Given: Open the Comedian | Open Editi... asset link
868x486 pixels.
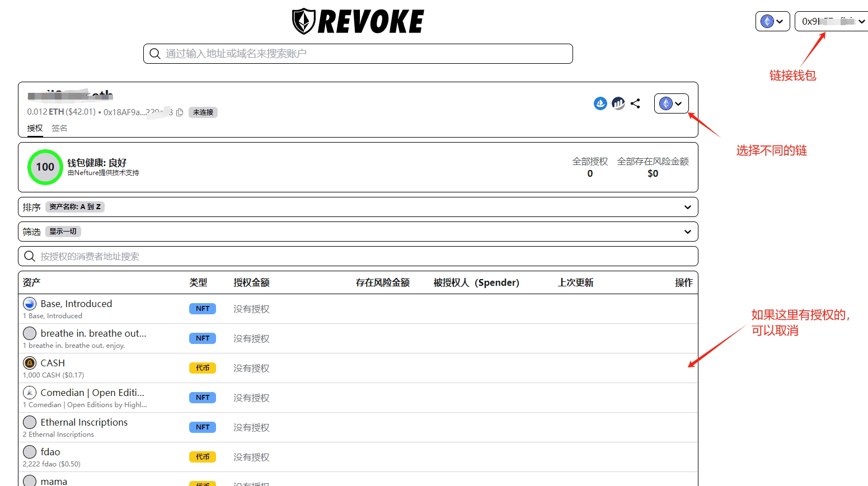Looking at the screenshot, I should coord(92,393).
